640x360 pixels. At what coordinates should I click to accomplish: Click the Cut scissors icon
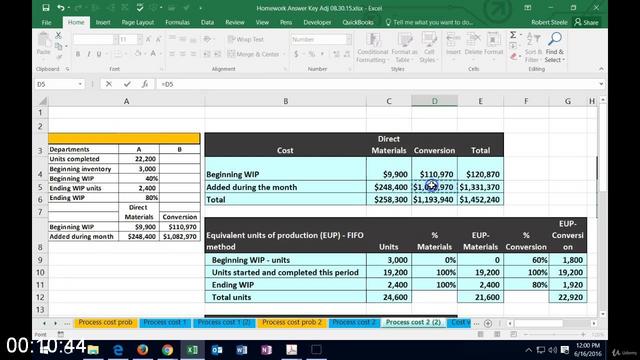click(x=58, y=36)
